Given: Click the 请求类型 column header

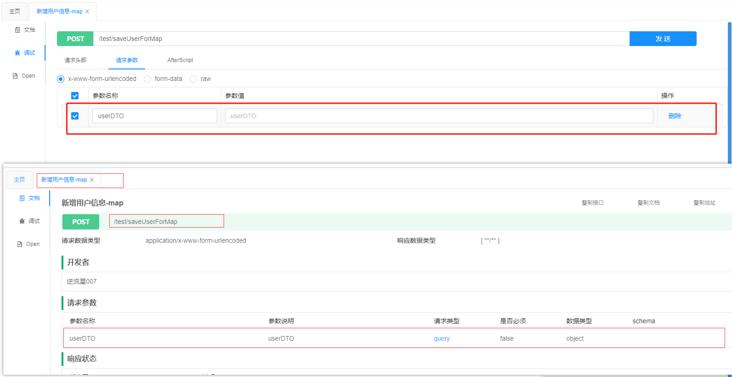Looking at the screenshot, I should click(x=446, y=321).
